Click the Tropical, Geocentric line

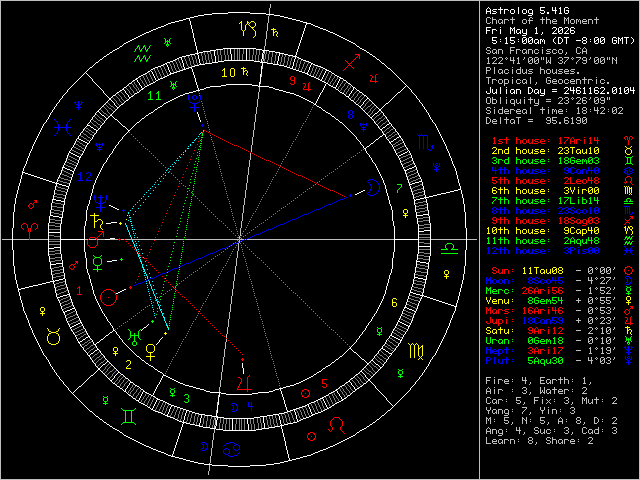click(x=548, y=81)
